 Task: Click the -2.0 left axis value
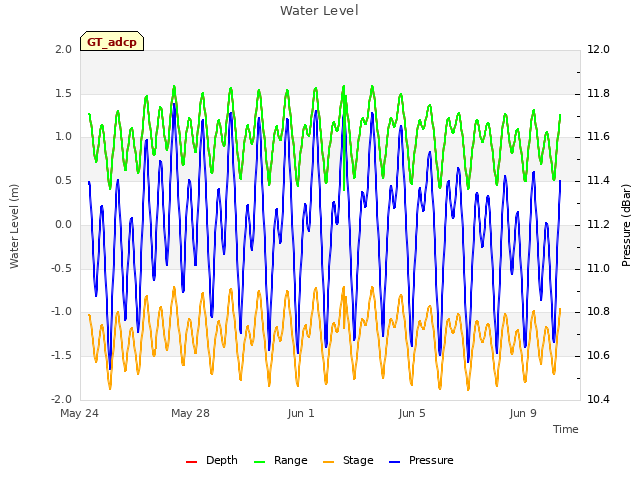[x=61, y=399]
